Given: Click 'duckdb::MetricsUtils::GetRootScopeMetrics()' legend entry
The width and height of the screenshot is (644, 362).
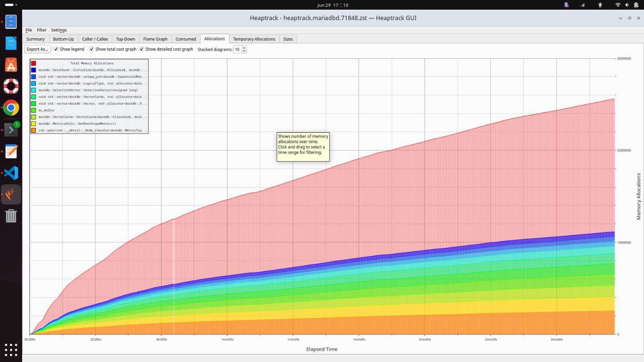Looking at the screenshot, I should pyautogui.click(x=77, y=123).
